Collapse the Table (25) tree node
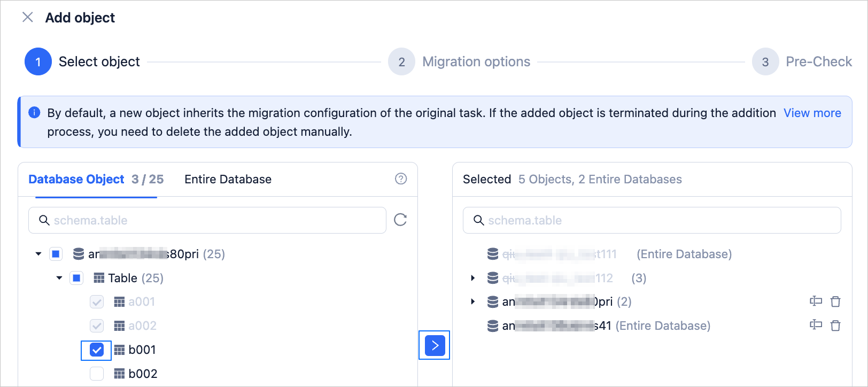This screenshot has width=868, height=387. pos(59,278)
